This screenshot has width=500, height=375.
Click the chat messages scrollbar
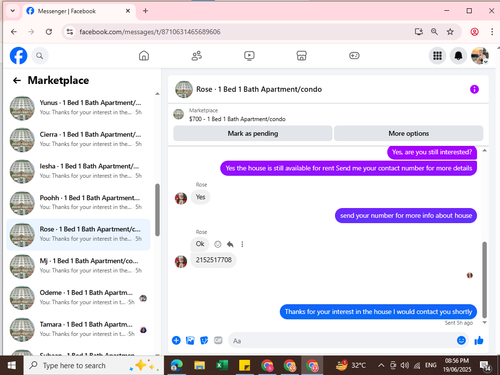485,279
